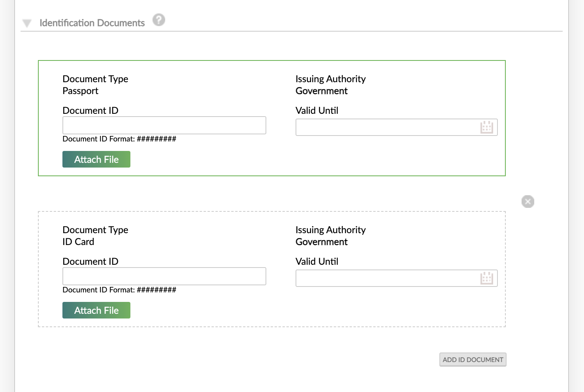
Task: Click the Document Type ID Card label
Action: (x=95, y=230)
